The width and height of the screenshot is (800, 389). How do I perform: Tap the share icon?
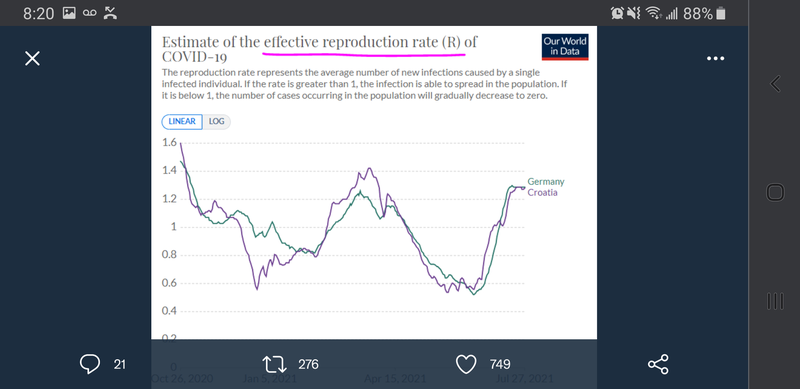pyautogui.click(x=658, y=364)
